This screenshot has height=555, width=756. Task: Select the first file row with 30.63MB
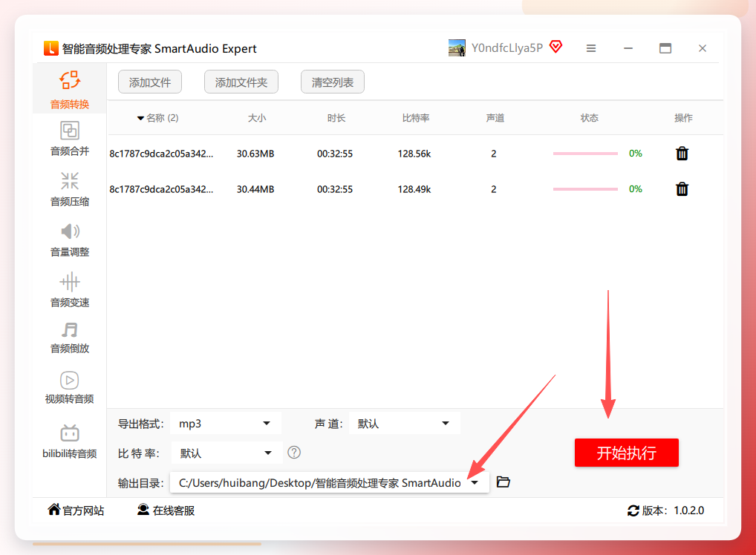[414, 154]
